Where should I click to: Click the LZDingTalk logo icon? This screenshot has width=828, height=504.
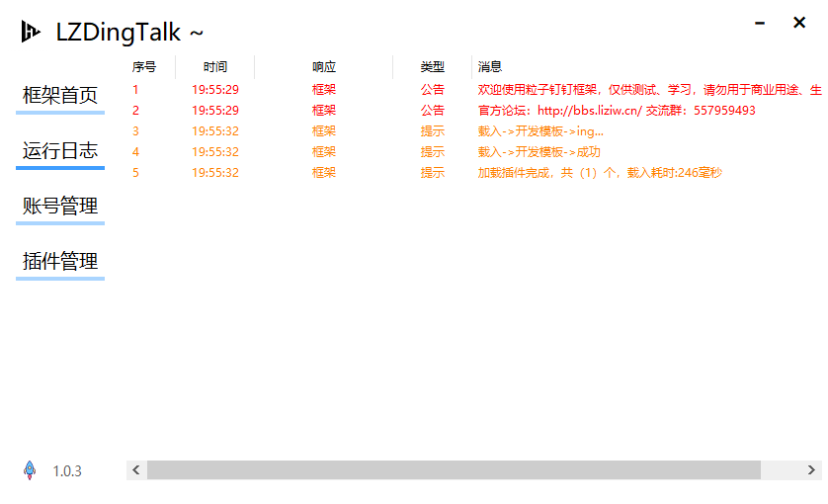coord(31,33)
